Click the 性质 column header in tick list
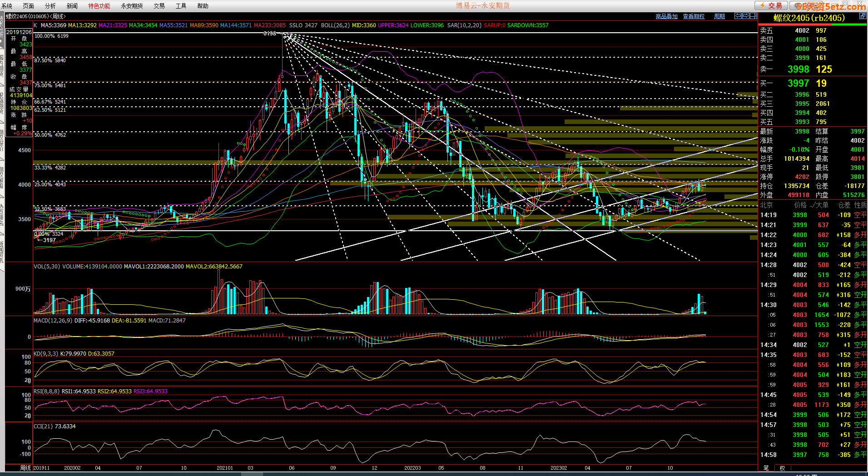Screen dimensions: 868x476 coord(860,205)
